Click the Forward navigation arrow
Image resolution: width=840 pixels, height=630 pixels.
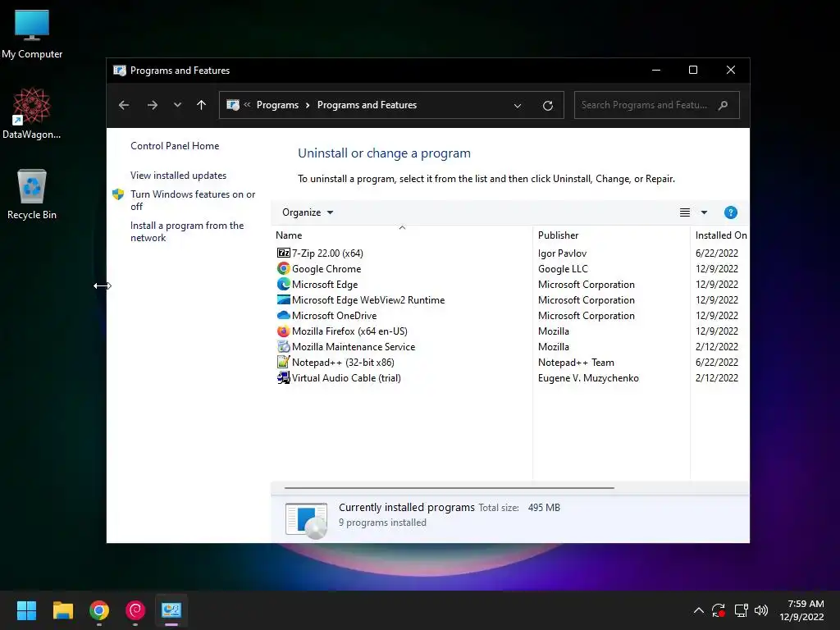[152, 105]
